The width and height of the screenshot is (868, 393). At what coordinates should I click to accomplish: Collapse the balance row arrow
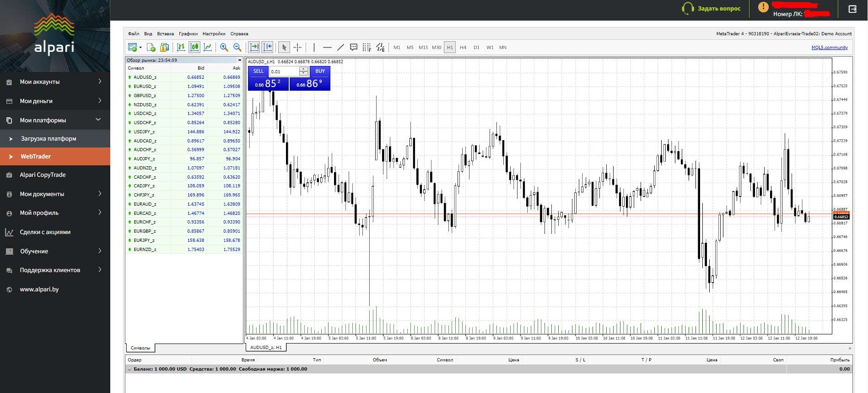pos(129,369)
